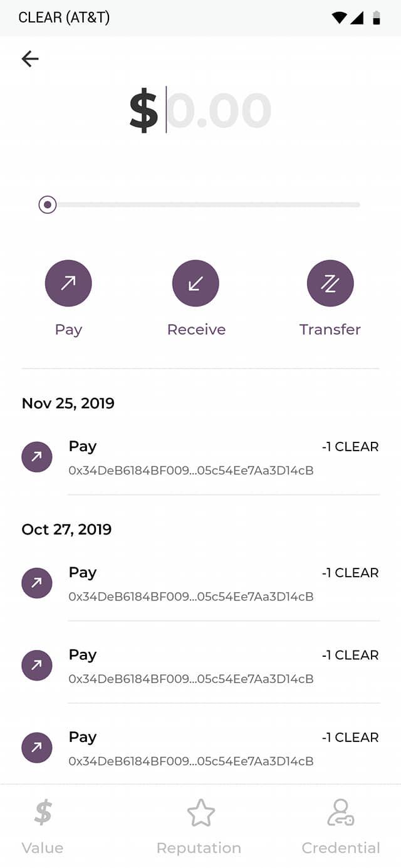Click the Nov 25 transaction wallet address
The width and height of the screenshot is (401, 868).
coord(191,471)
